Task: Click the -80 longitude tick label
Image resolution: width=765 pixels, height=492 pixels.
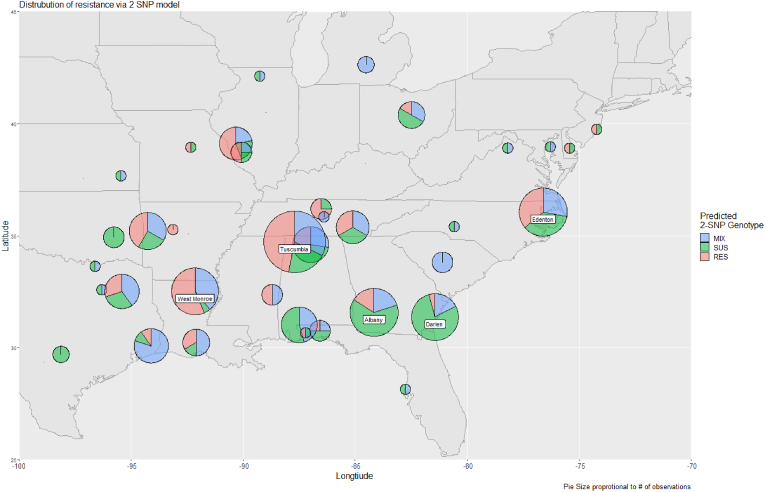Action: (467, 466)
